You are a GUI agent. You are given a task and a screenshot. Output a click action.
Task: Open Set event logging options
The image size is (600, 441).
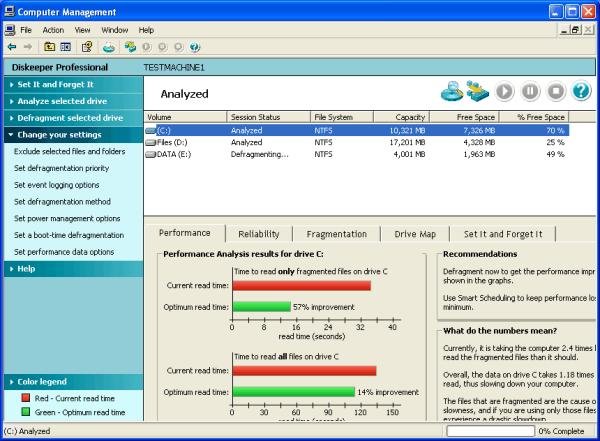point(57,185)
